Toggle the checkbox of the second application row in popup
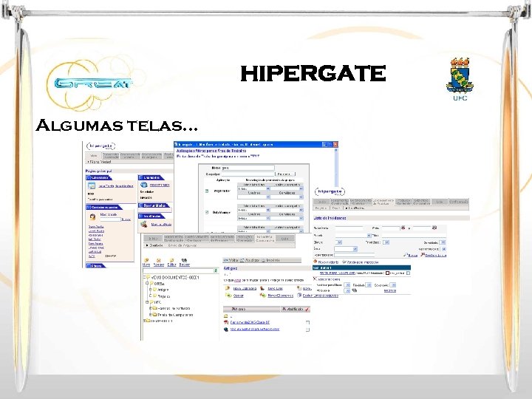 pyautogui.click(x=207, y=212)
